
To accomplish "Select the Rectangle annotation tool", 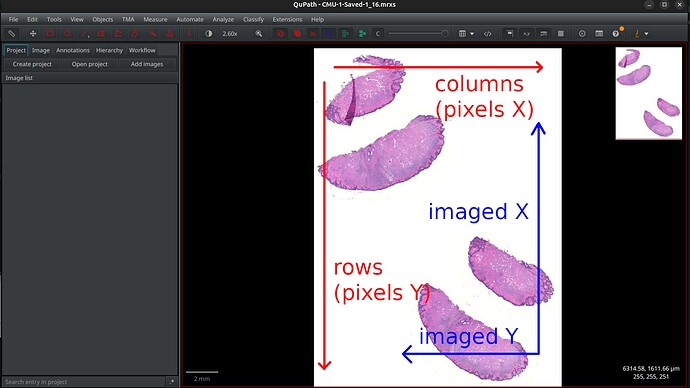I will point(50,33).
